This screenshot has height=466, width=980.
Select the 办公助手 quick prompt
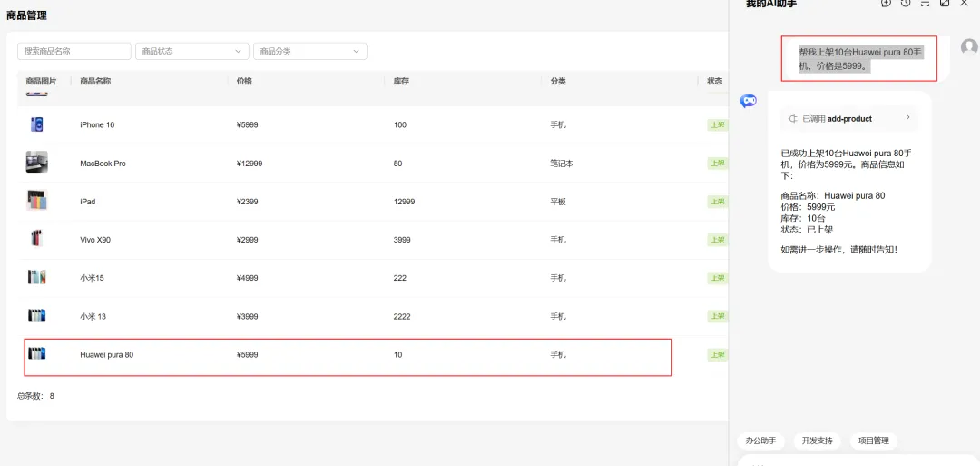coord(760,441)
